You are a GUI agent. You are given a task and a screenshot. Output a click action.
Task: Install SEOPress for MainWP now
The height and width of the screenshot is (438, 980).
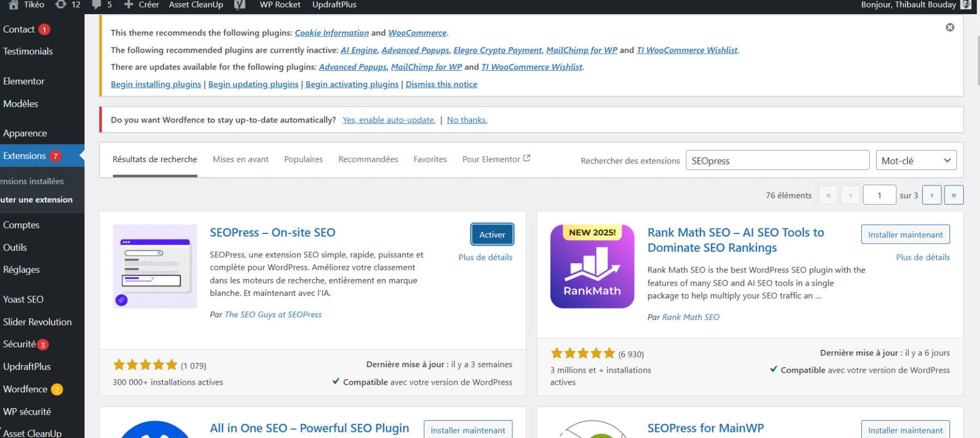coord(905,429)
